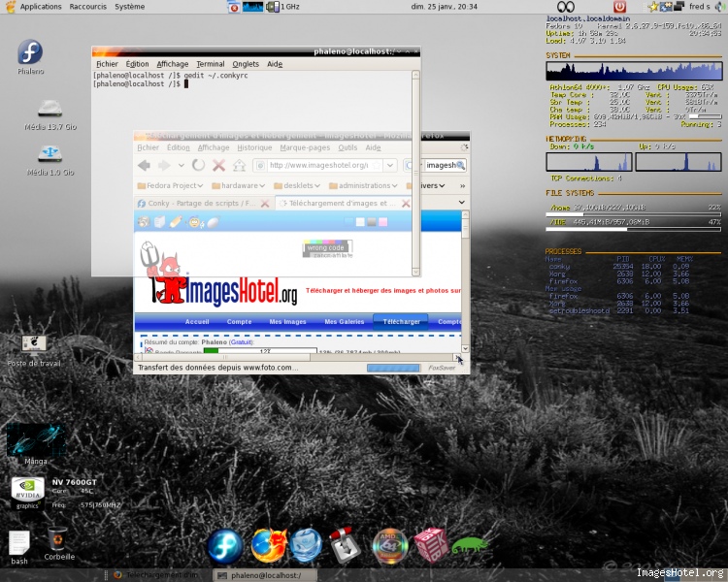The width and height of the screenshot is (728, 582).
Task: Click the Firefox stop loading button
Action: [x=219, y=166]
